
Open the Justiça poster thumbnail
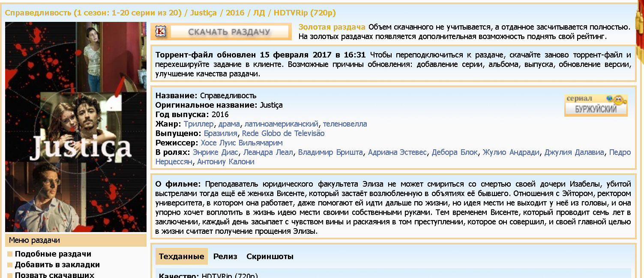coord(76,127)
